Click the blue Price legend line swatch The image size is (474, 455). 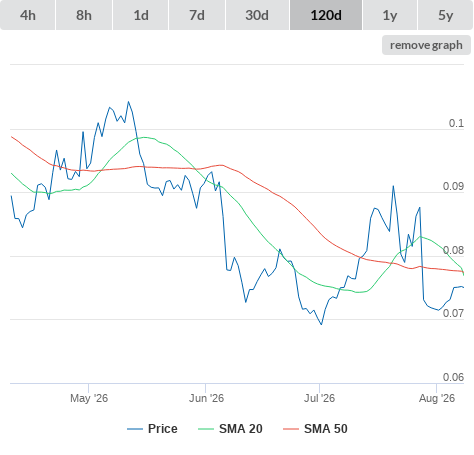click(x=135, y=429)
